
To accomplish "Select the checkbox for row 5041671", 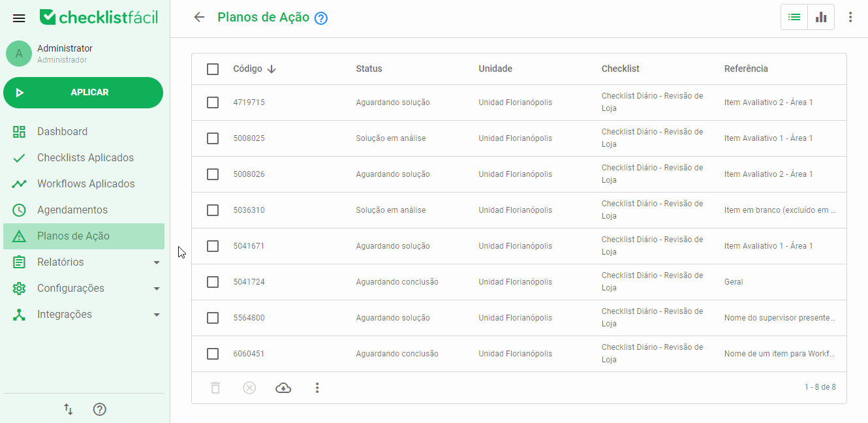I will coord(213,246).
